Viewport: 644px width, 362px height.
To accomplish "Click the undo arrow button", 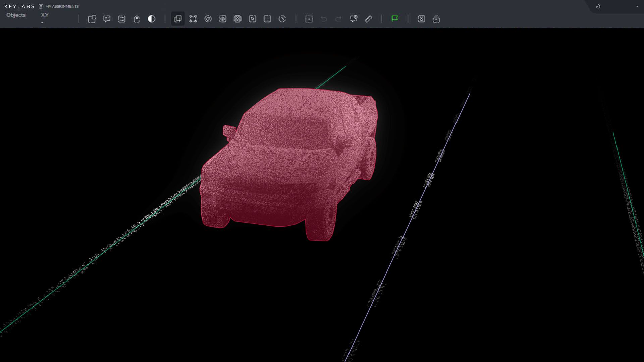I will [323, 19].
